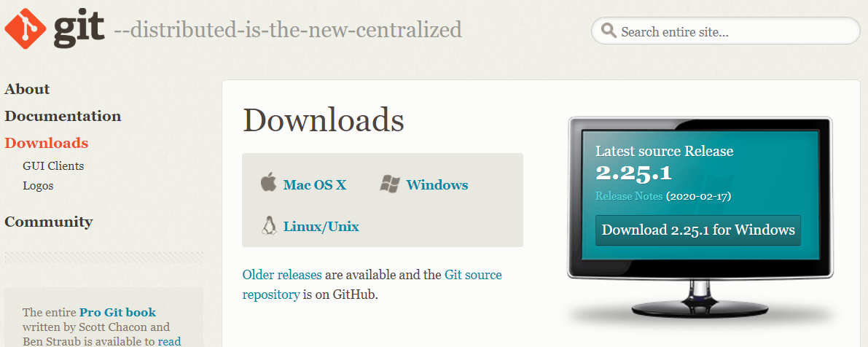Focus the Search entire site field
868x347 pixels.
click(x=726, y=31)
